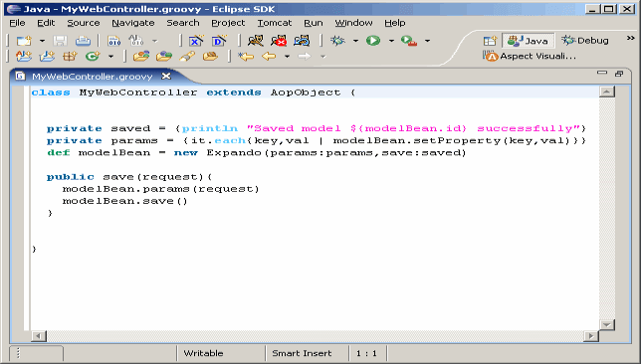The width and height of the screenshot is (641, 364).
Task: Click the Search flashlight toolbar icon
Action: click(187, 56)
